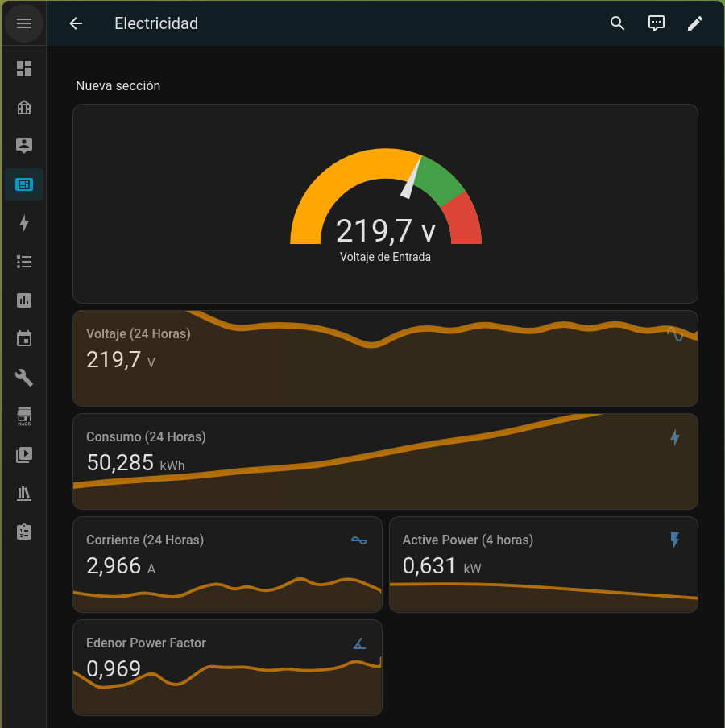
Task: Open the assistant chat icon
Action: [657, 23]
